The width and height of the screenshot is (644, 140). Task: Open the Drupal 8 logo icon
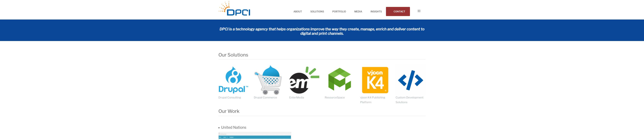pos(233,80)
